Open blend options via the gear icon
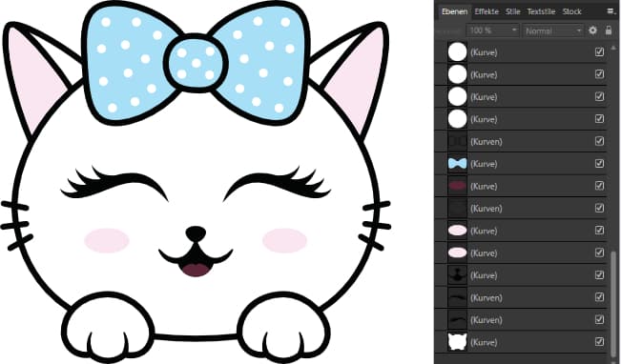This screenshot has height=364, width=621. click(x=592, y=30)
